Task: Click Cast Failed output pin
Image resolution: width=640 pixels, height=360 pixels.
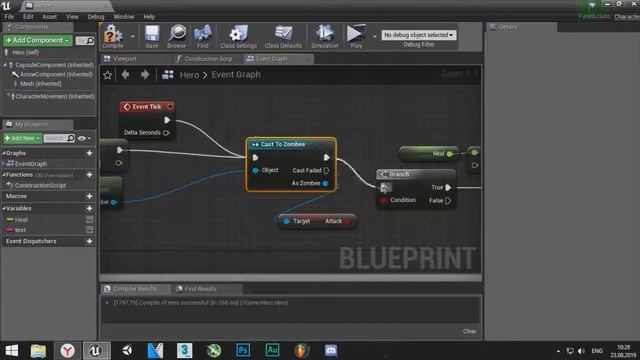Action: point(326,170)
